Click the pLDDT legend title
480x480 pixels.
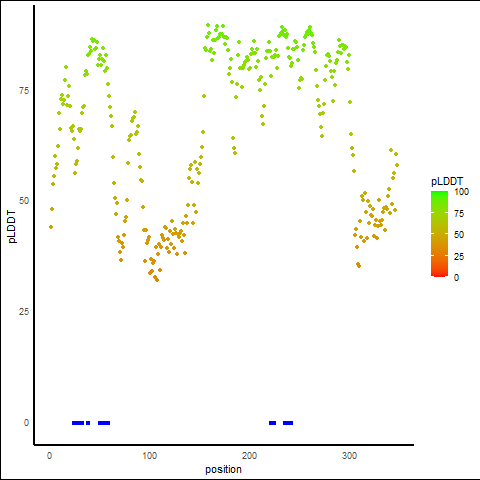[447, 182]
